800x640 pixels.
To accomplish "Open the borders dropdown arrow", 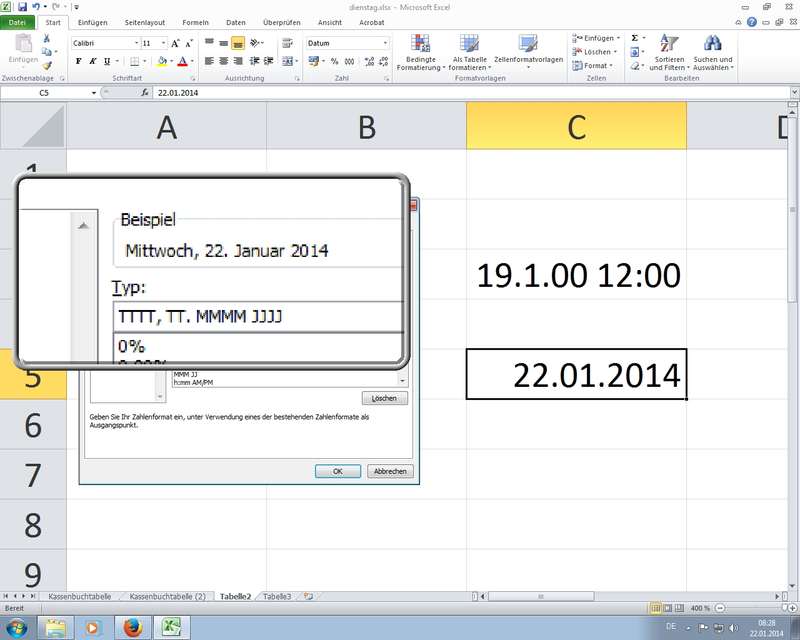I will coord(145,61).
